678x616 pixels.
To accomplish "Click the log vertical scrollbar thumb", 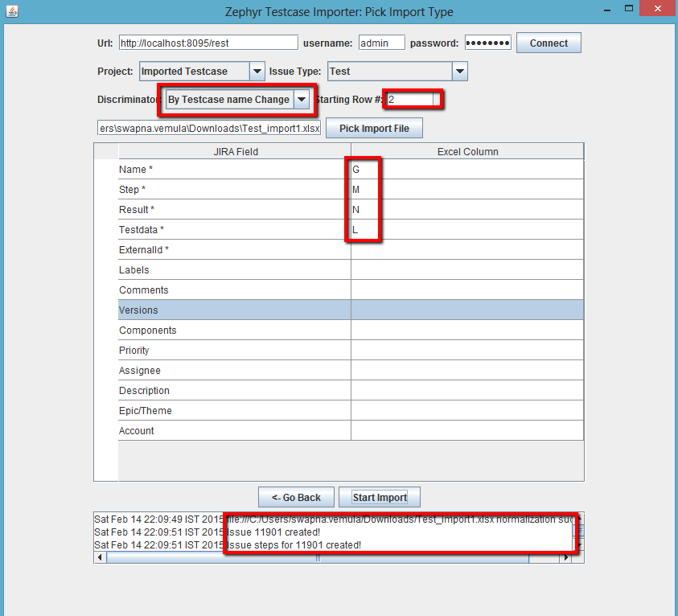I will point(580,531).
